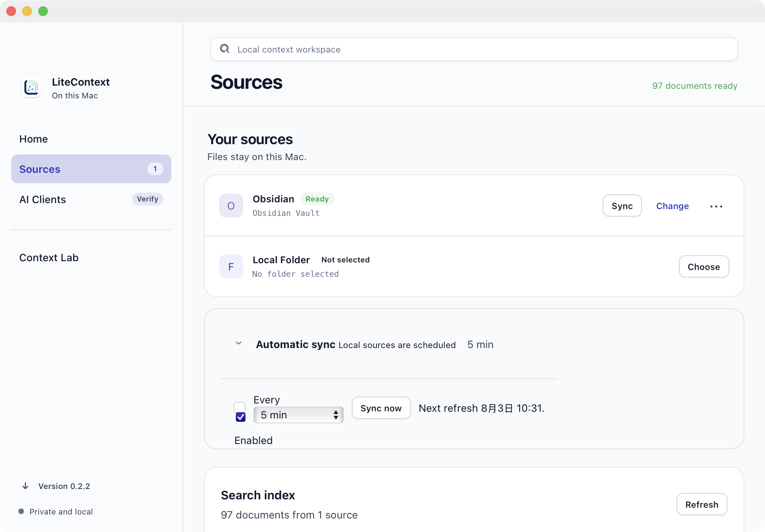The image size is (765, 532).
Task: Click the Obsidian source letter icon
Action: click(x=231, y=205)
